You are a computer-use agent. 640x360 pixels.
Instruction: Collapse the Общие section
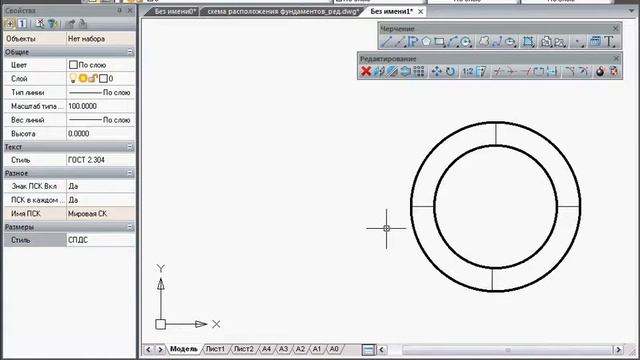point(130,52)
